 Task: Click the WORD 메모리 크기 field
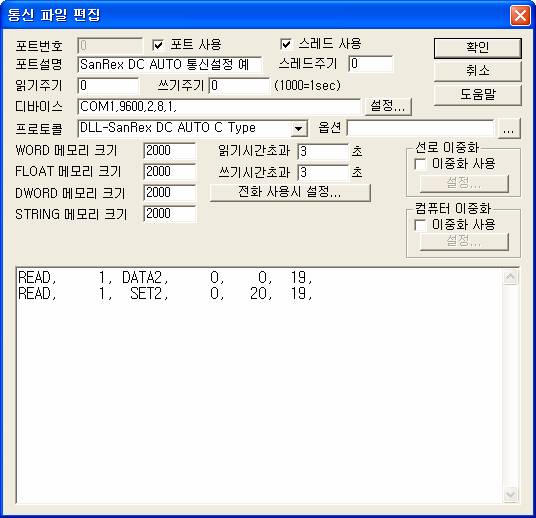coord(170,151)
